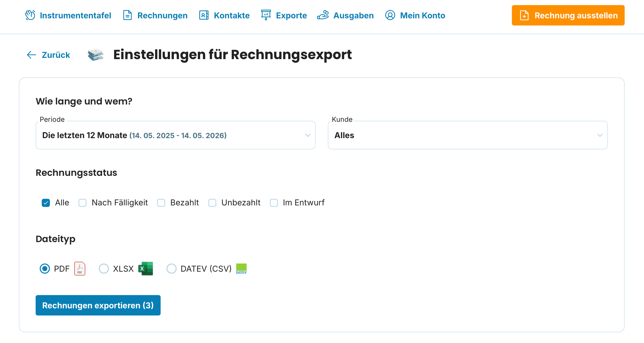Select the XLSX file type radio button
644x343 pixels.
(x=104, y=269)
